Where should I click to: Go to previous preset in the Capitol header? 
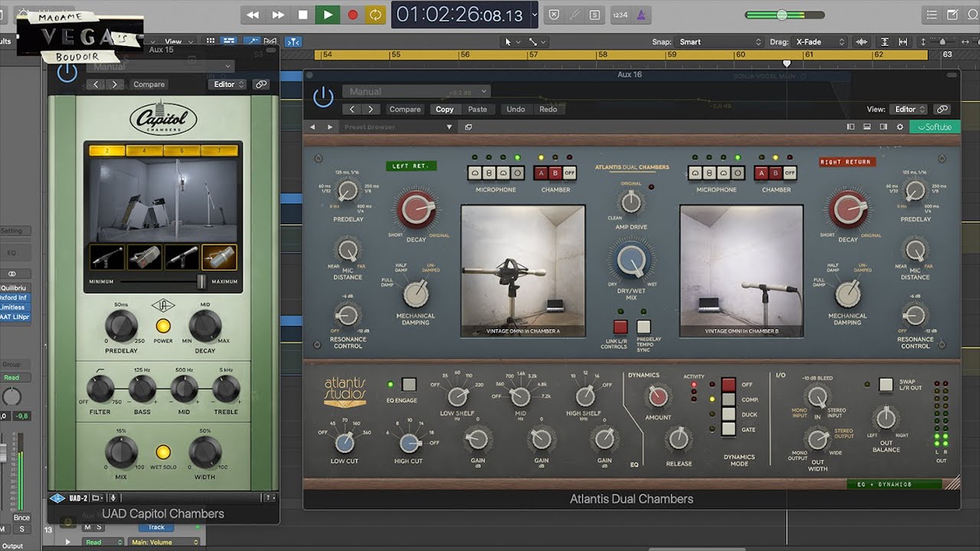click(x=96, y=85)
